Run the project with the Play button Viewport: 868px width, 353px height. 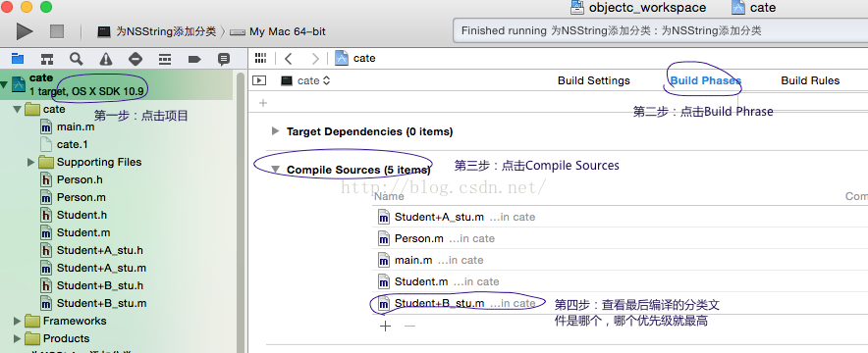click(x=25, y=31)
